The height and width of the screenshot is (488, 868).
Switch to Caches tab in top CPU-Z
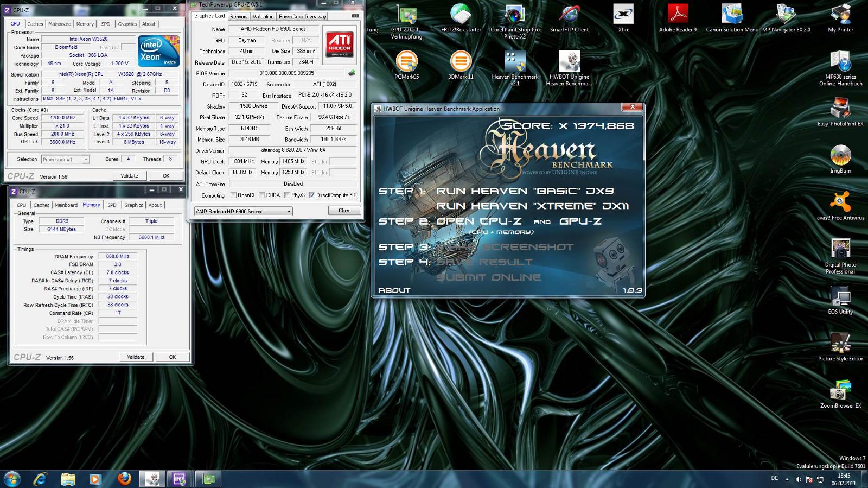coord(35,24)
